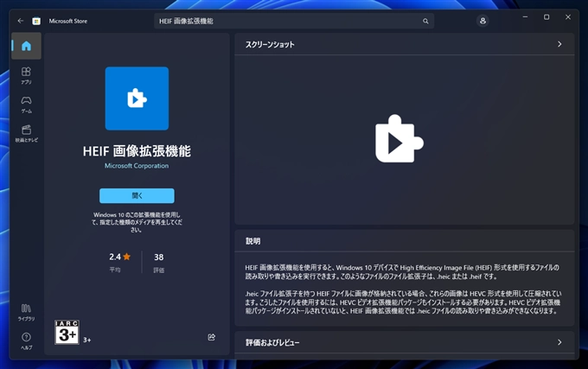Open the user account profile icon
Viewport: 588px width, 369px height.
pyautogui.click(x=483, y=21)
